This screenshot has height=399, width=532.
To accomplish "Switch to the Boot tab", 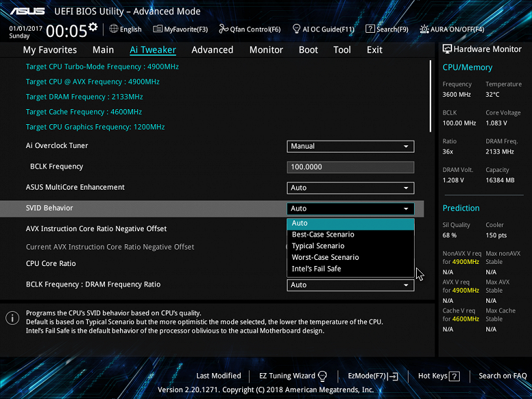I will click(x=308, y=50).
